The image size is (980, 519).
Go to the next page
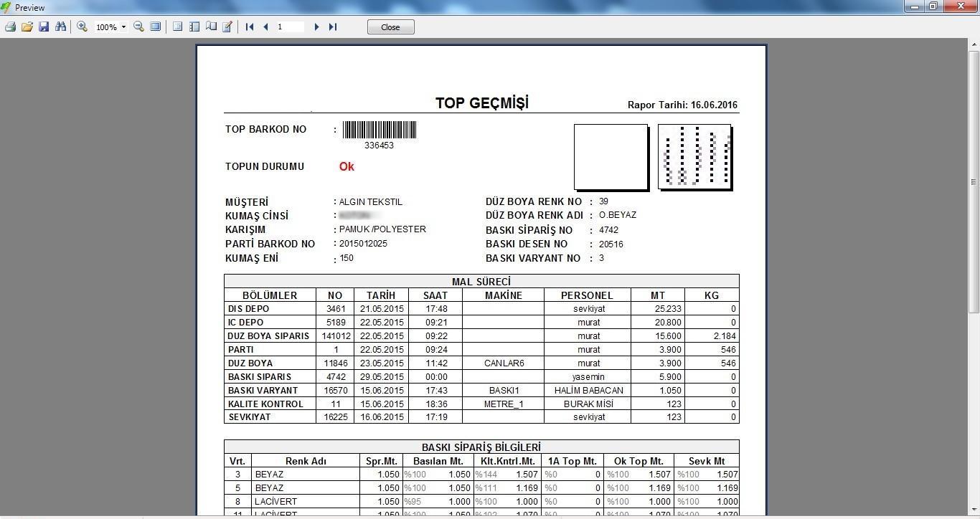coord(316,27)
